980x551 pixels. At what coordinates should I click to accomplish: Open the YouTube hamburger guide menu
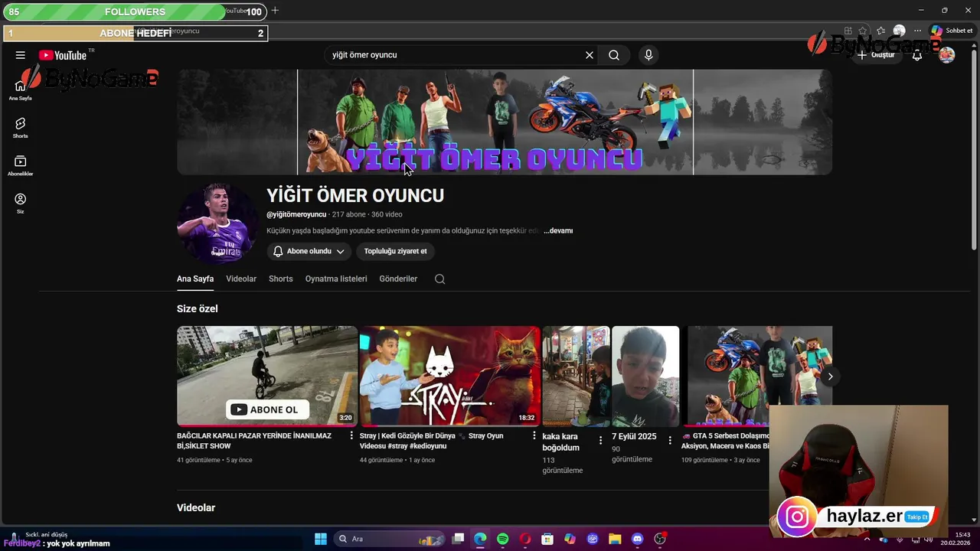tap(21, 55)
